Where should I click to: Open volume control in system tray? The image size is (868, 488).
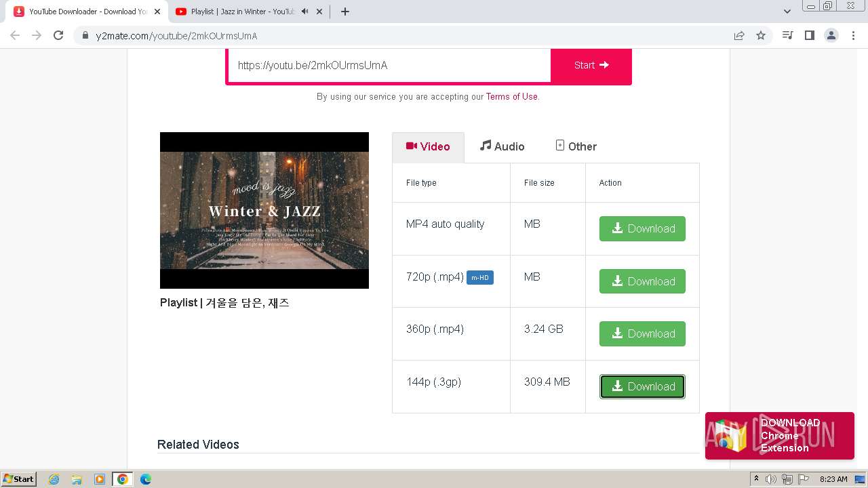(x=771, y=479)
